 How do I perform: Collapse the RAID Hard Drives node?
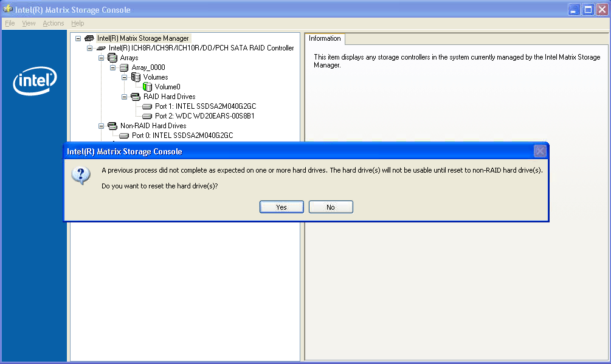pos(125,97)
